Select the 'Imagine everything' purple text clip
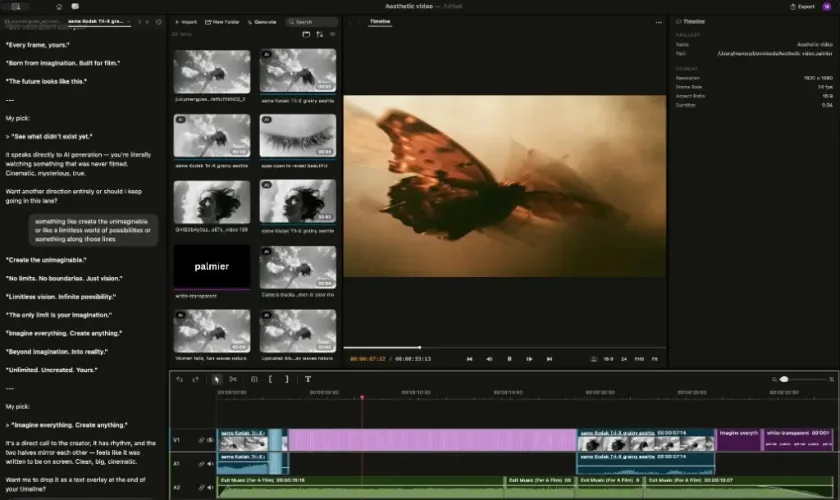This screenshot has width=840, height=500. point(738,440)
